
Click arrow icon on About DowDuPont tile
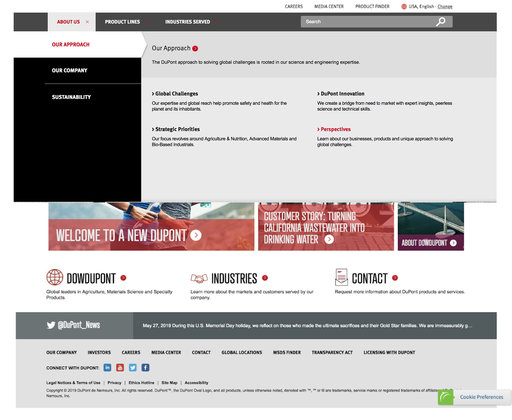point(453,243)
